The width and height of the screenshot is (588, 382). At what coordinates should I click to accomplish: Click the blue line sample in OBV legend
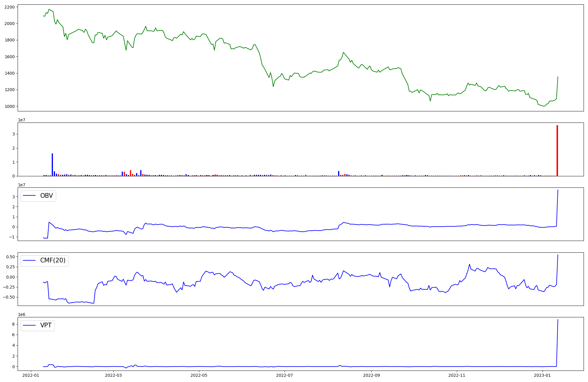click(x=29, y=196)
